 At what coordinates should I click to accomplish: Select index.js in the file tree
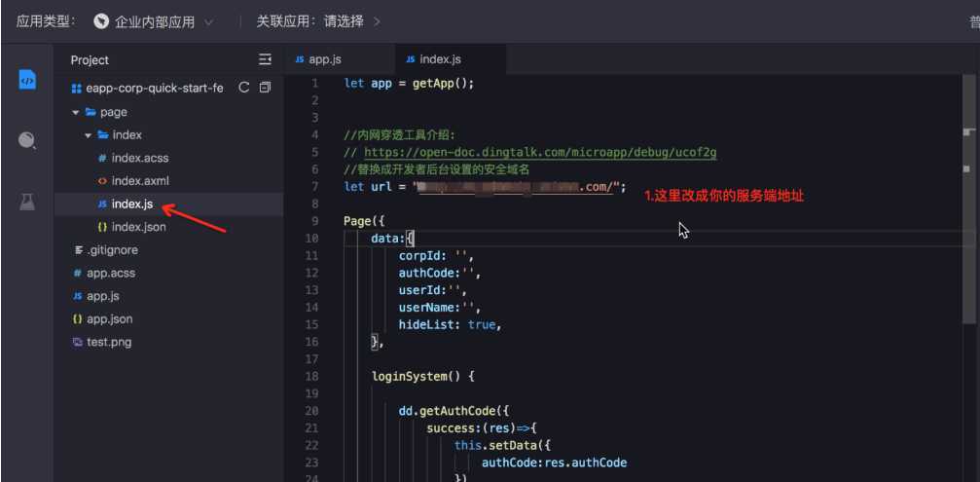click(132, 204)
